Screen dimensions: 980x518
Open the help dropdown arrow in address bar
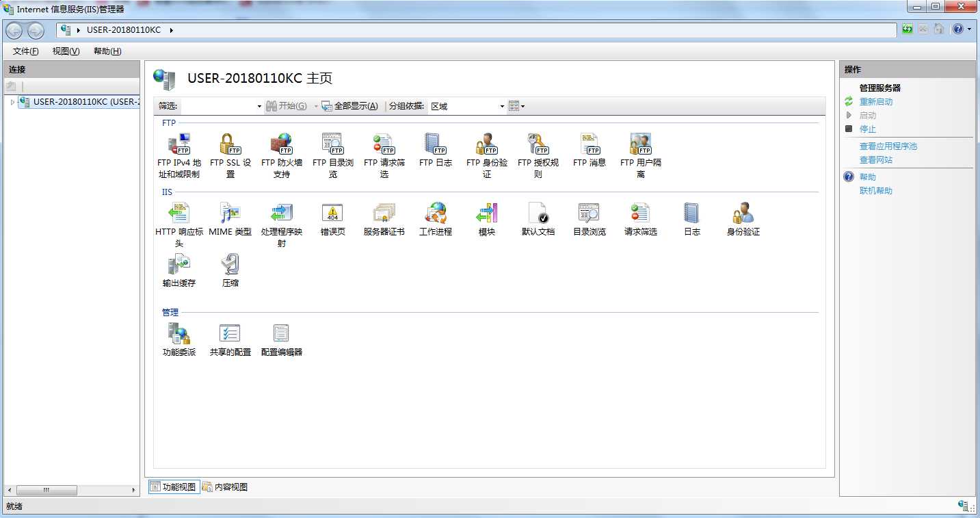coord(969,29)
